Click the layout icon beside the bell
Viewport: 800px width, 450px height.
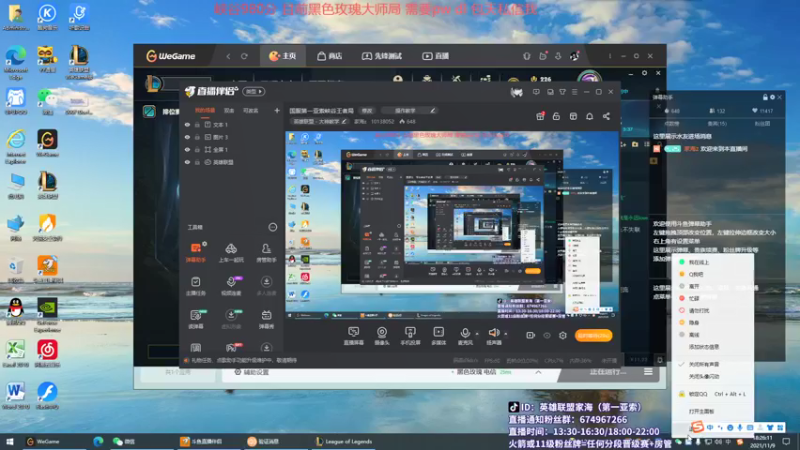pyautogui.click(x=573, y=116)
